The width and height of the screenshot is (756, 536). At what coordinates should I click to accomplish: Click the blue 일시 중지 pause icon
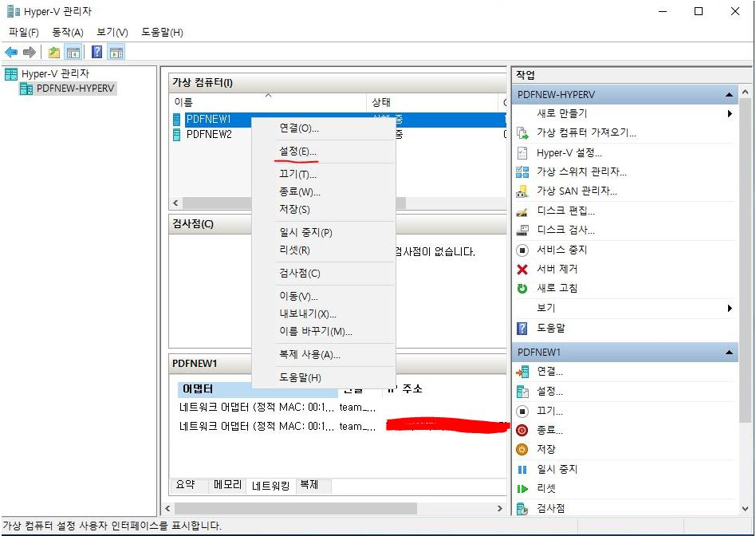point(522,470)
